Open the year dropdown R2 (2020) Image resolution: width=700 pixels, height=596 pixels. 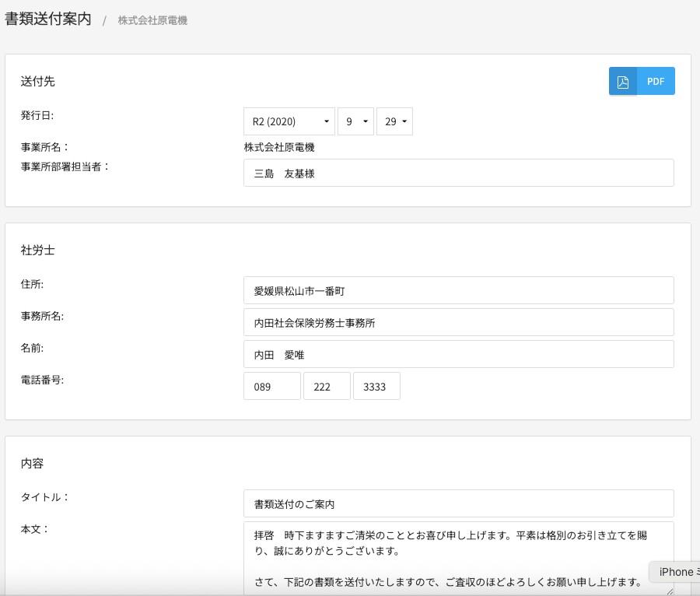(289, 121)
